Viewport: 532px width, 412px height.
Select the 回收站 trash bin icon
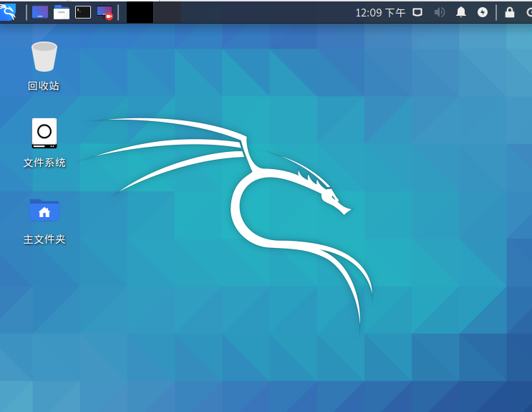click(x=44, y=57)
